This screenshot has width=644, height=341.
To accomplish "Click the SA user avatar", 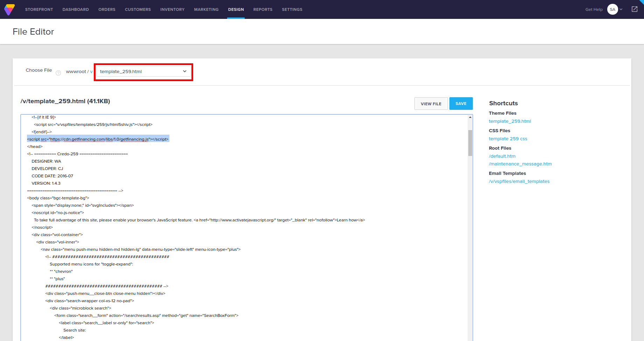I will (612, 9).
